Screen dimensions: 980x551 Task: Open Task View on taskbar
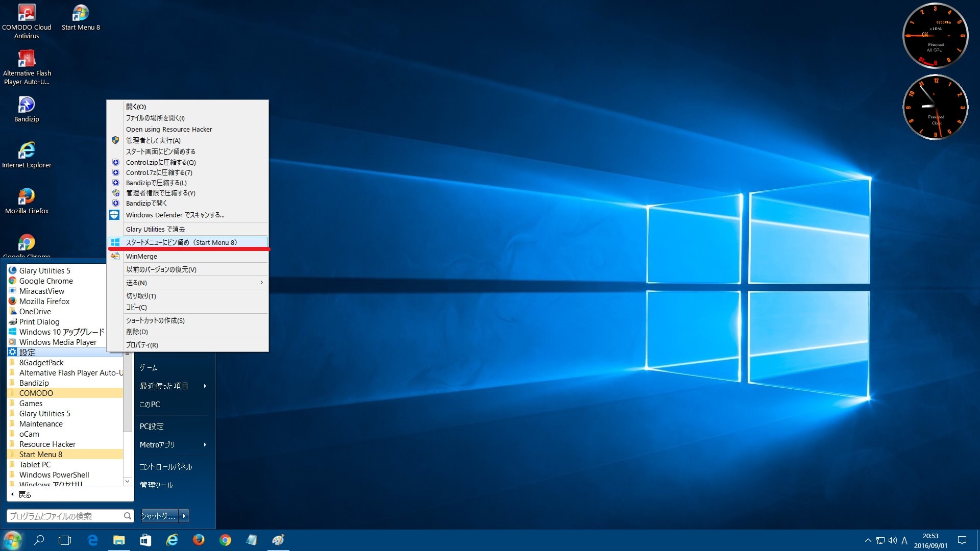click(65, 540)
